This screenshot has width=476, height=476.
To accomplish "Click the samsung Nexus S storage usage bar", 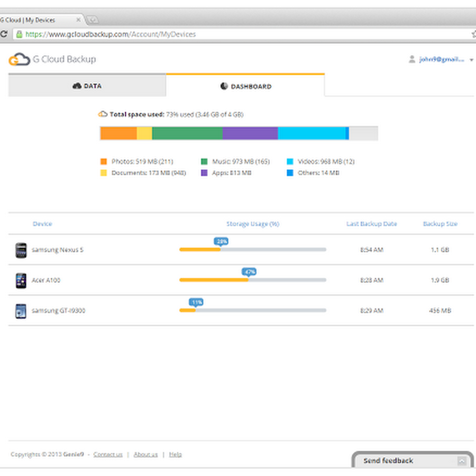I will coord(253,250).
